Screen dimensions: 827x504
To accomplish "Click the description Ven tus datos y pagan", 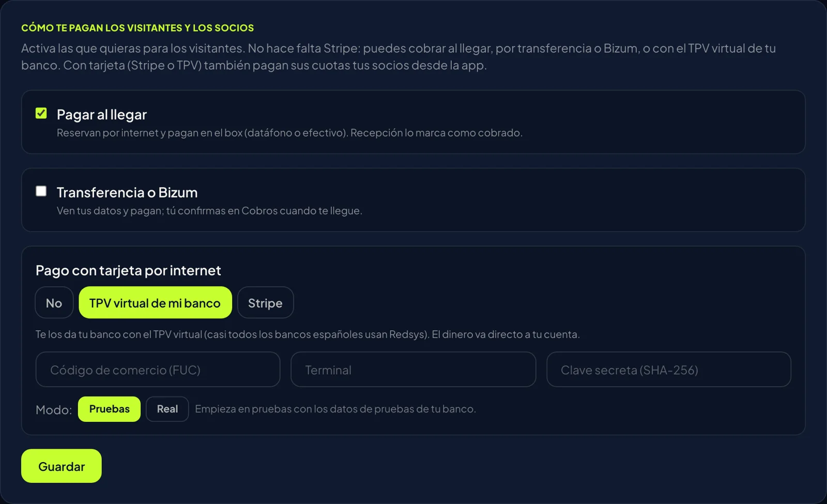I will click(x=209, y=211).
